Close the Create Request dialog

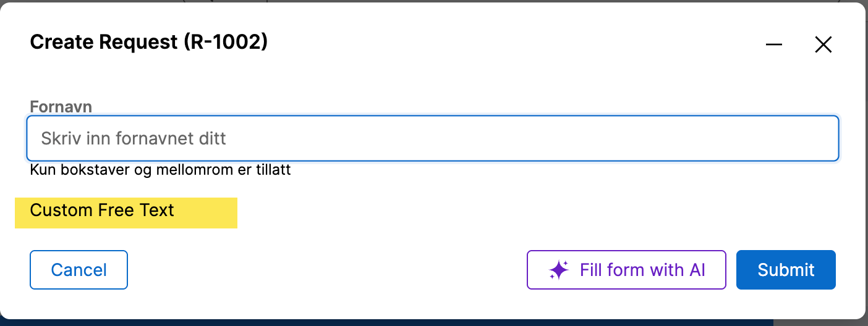823,44
